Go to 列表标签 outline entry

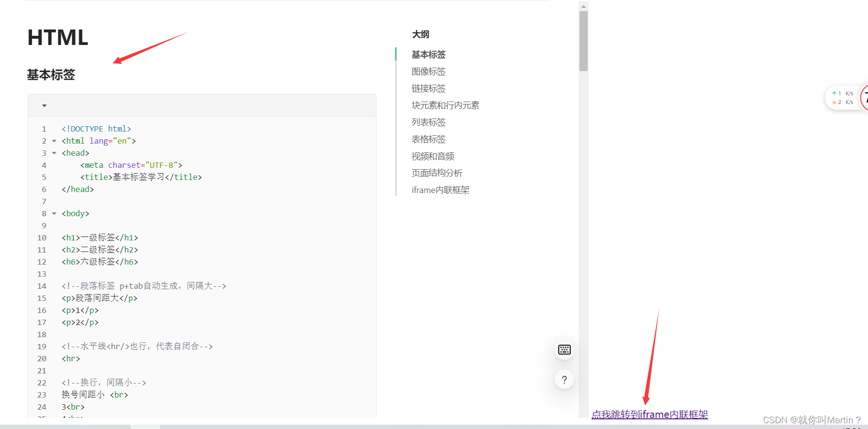click(x=429, y=122)
